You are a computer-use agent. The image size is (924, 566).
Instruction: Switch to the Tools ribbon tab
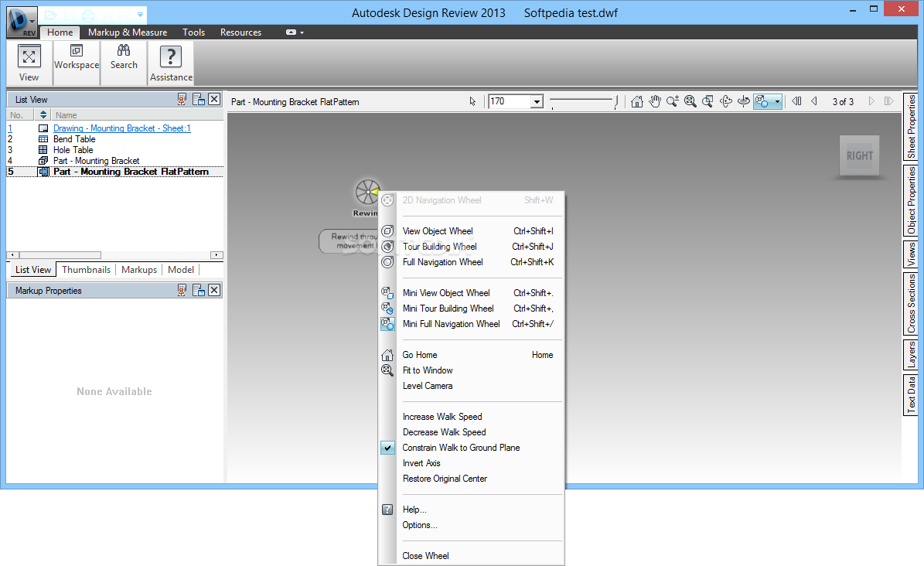(x=193, y=32)
